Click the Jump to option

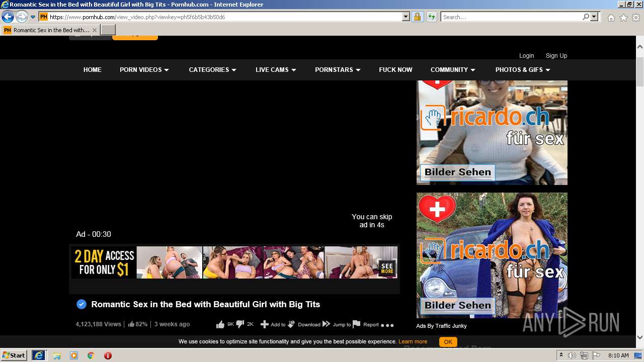pyautogui.click(x=337, y=325)
